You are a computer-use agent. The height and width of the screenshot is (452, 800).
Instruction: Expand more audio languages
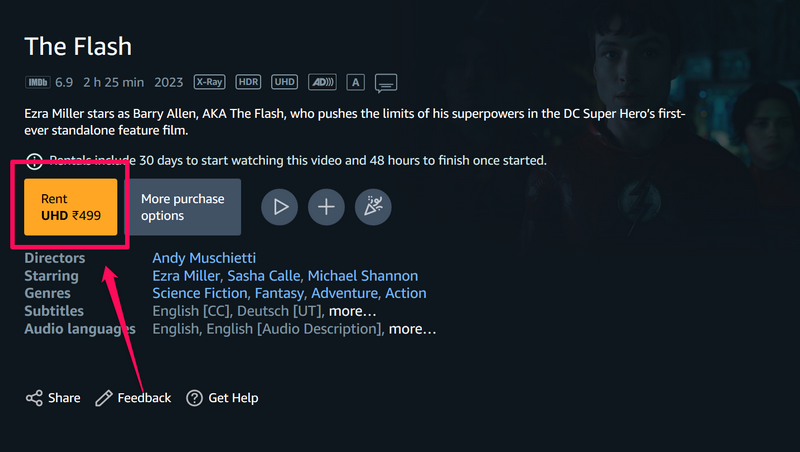click(412, 329)
